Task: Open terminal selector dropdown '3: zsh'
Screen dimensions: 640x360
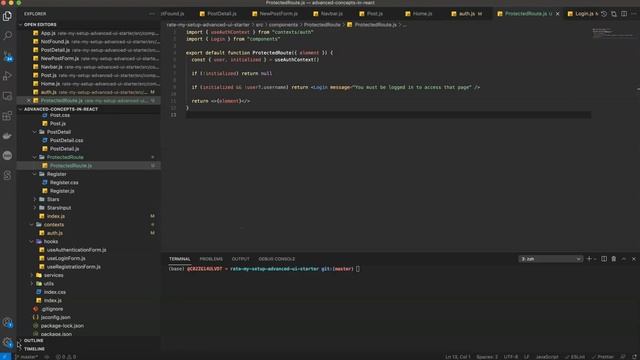Action: point(550,259)
